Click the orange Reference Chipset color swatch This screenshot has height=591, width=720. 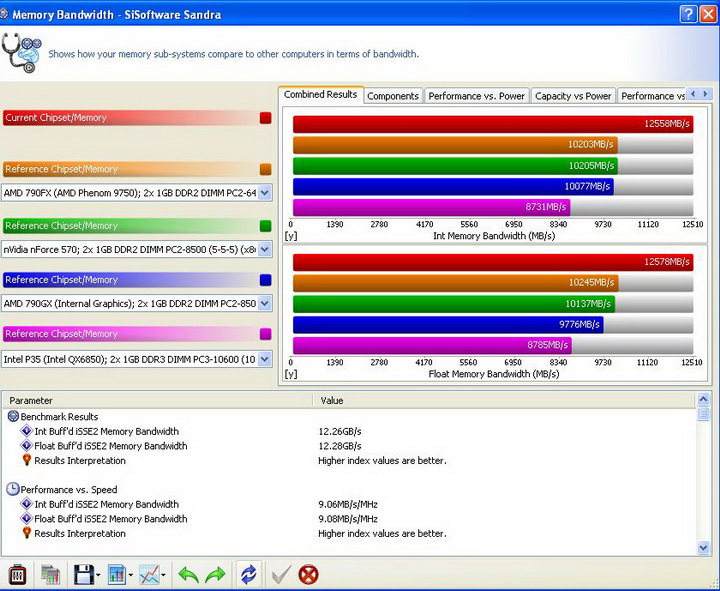point(265,169)
